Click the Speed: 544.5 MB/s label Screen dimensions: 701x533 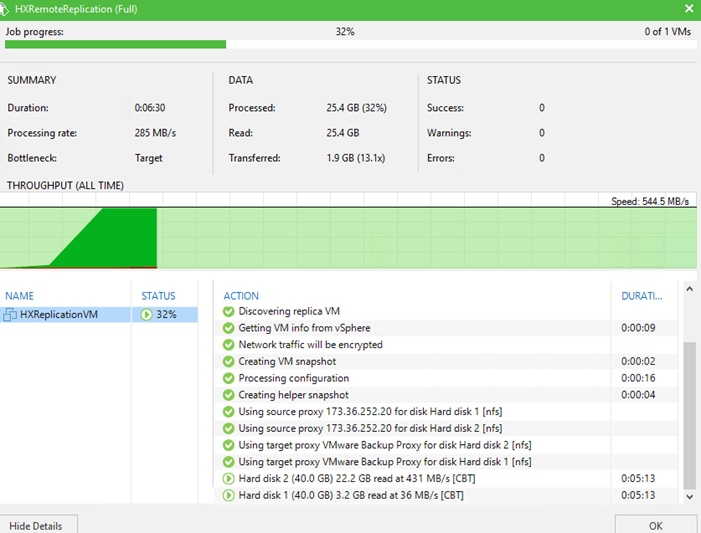tap(650, 202)
